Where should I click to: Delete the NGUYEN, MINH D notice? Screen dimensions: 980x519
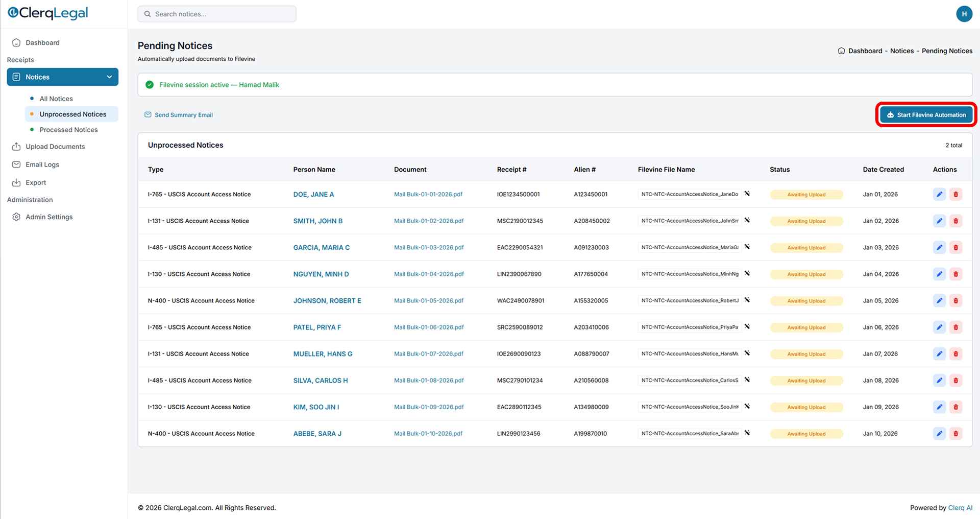point(956,274)
